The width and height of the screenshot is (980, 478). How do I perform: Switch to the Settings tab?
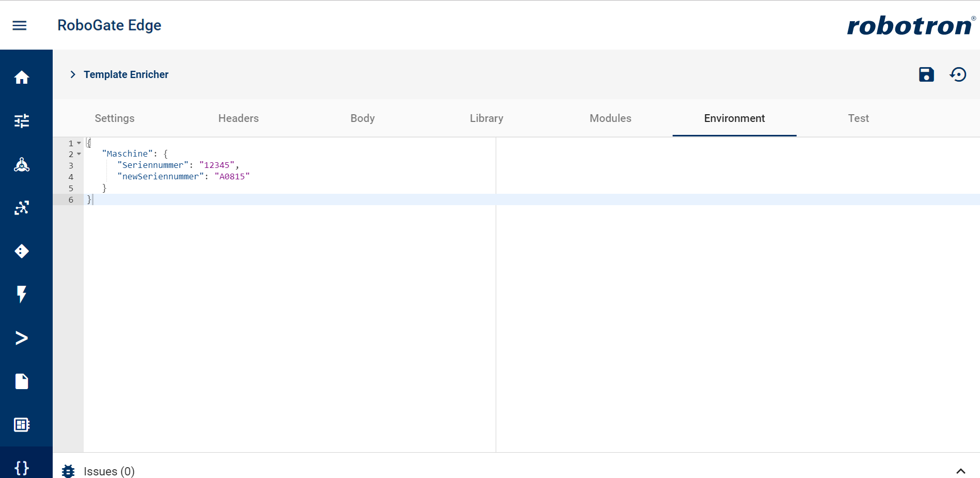point(115,118)
